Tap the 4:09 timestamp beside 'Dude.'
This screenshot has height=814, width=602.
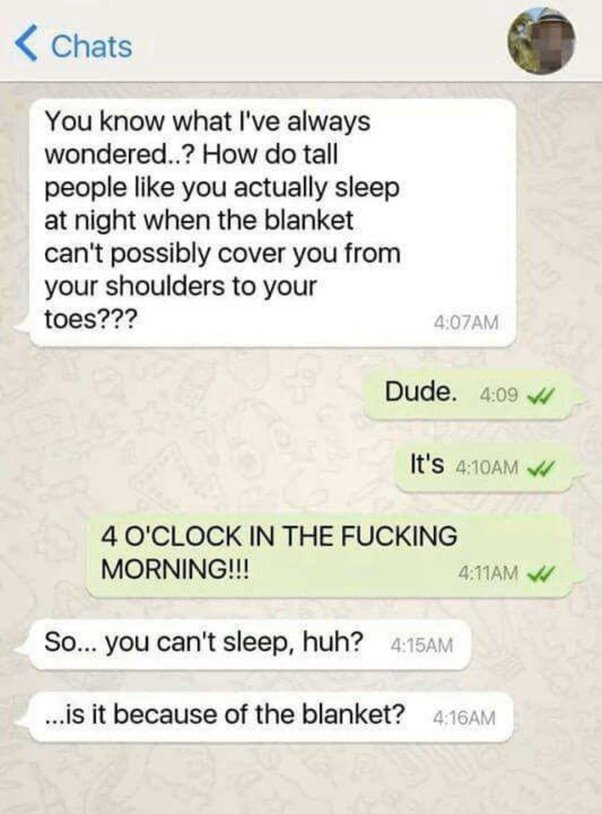[499, 396]
